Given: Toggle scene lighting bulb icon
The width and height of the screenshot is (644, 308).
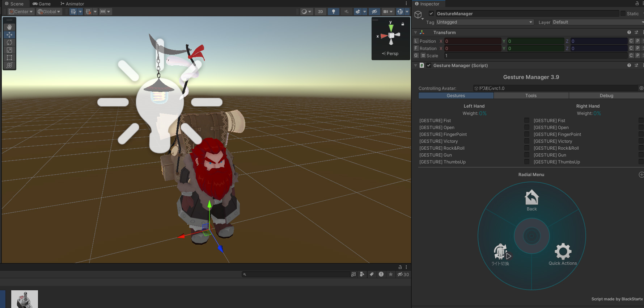Looking at the screenshot, I should click(333, 12).
